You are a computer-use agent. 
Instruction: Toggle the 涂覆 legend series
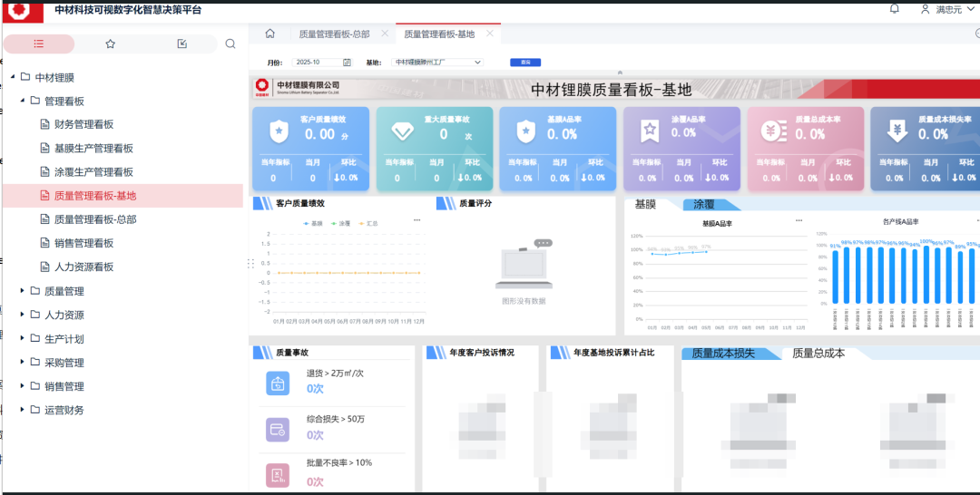click(x=340, y=223)
